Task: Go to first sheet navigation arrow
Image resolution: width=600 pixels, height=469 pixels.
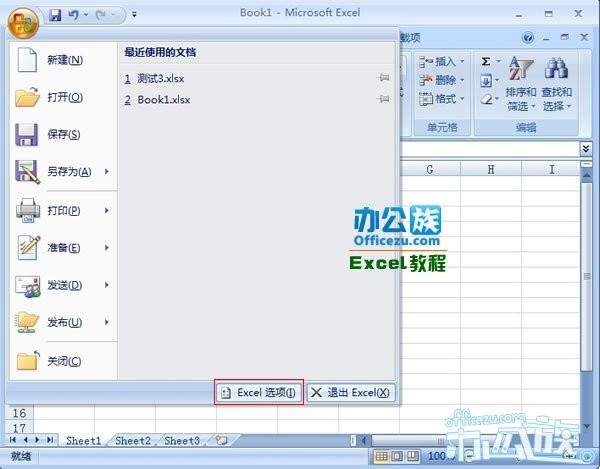Action: point(13,440)
